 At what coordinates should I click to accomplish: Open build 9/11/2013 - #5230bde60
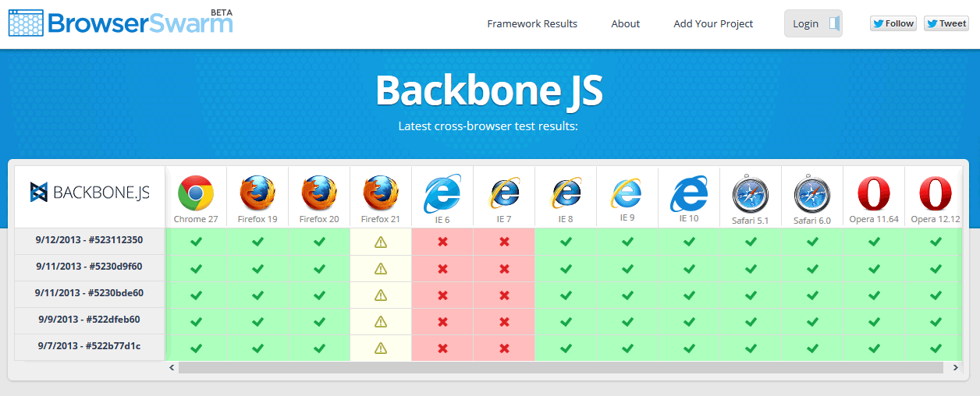click(x=90, y=293)
